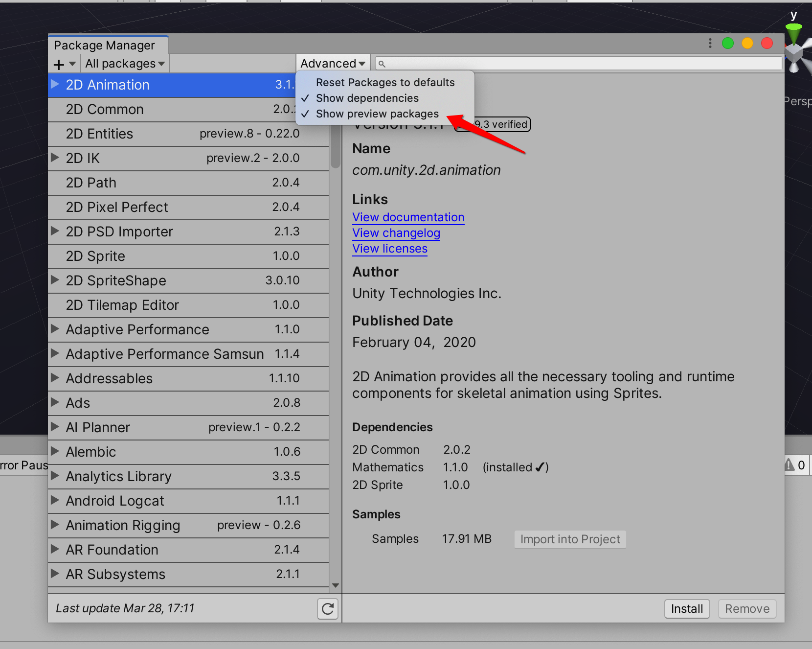Expand the Android Logcat arrow
812x649 pixels.
[55, 500]
